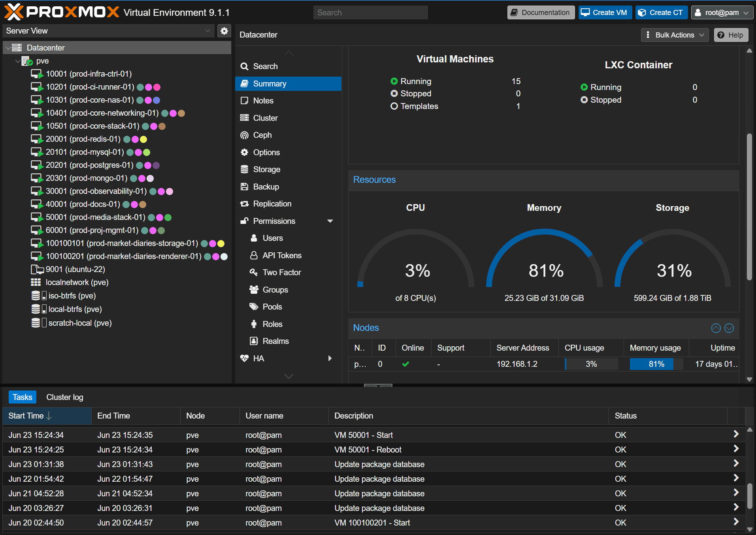
Task: Expand the VM 50001 Start task details
Action: tap(736, 434)
